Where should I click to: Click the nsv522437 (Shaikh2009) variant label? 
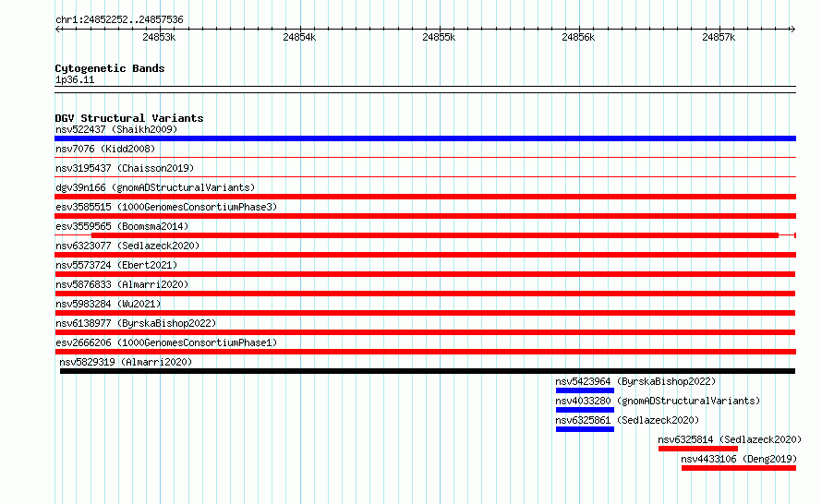click(116, 129)
